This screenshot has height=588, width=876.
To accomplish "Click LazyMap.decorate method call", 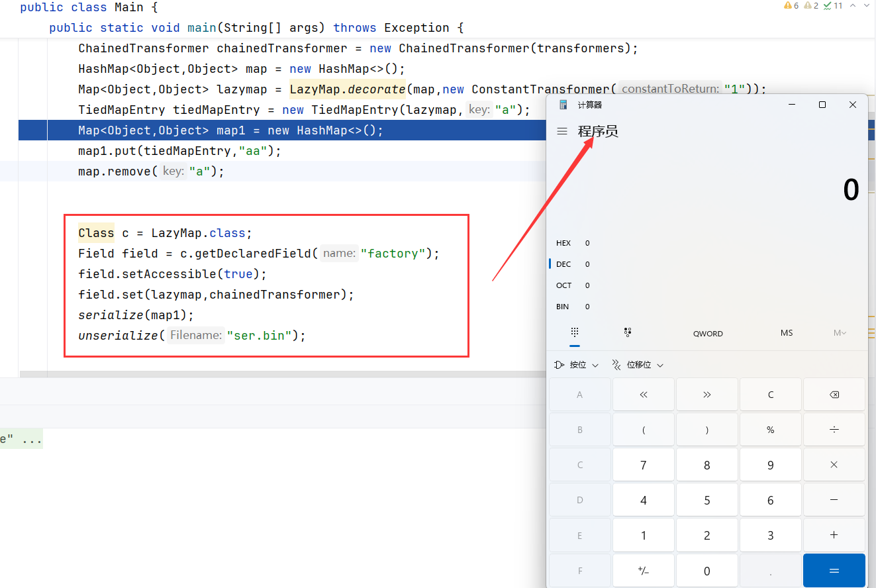I will click(x=348, y=89).
